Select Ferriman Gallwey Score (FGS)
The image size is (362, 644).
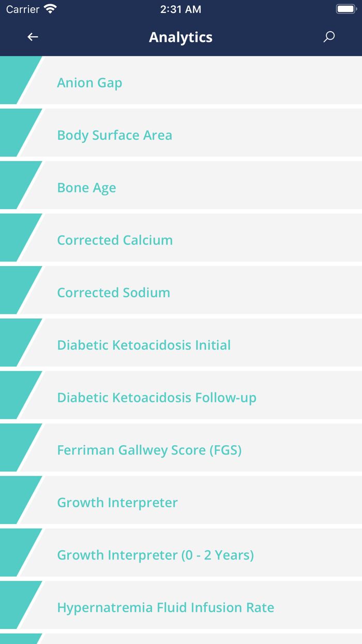tap(149, 450)
